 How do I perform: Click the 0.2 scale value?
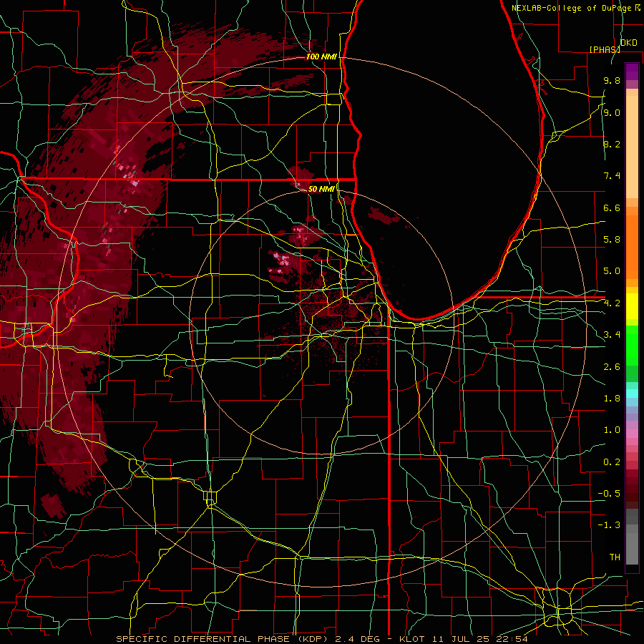pos(612,462)
